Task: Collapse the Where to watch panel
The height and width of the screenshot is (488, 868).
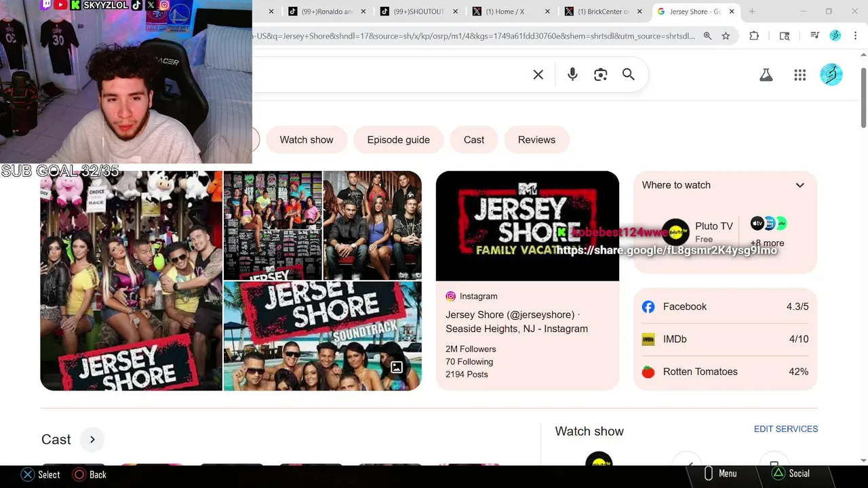Action: click(800, 185)
